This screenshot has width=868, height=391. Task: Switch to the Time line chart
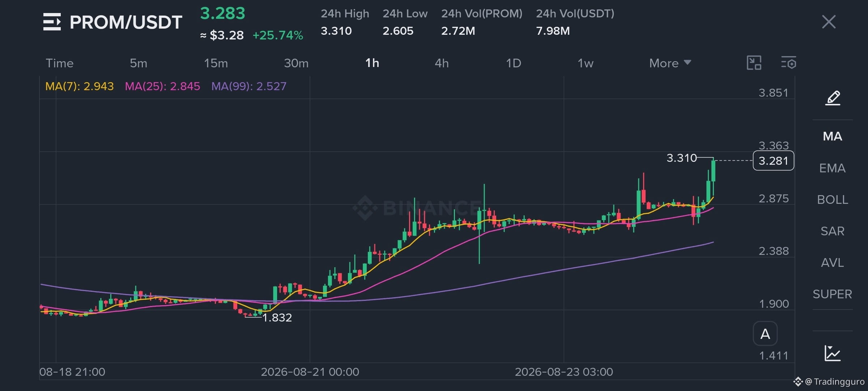[x=60, y=63]
